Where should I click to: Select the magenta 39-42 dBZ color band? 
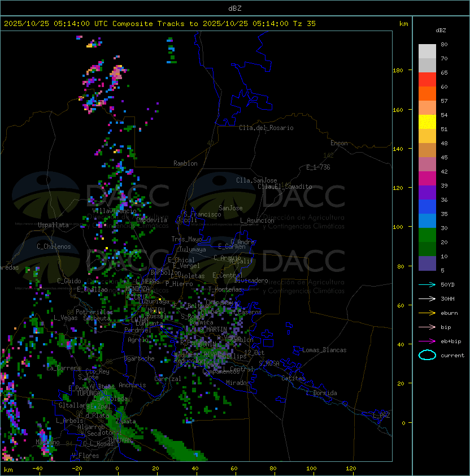tap(427, 179)
